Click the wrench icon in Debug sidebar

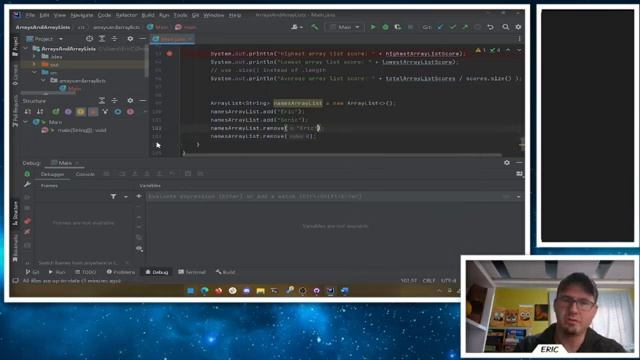(27, 184)
